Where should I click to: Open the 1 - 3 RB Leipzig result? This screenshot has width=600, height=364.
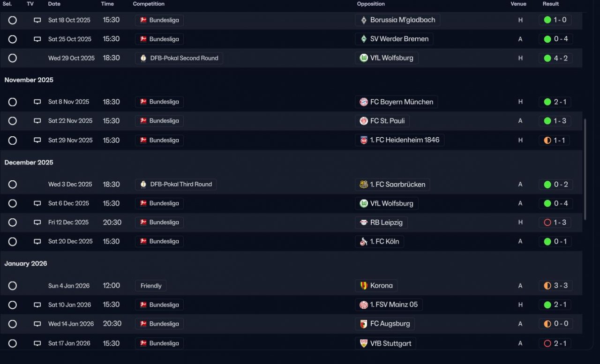click(555, 223)
